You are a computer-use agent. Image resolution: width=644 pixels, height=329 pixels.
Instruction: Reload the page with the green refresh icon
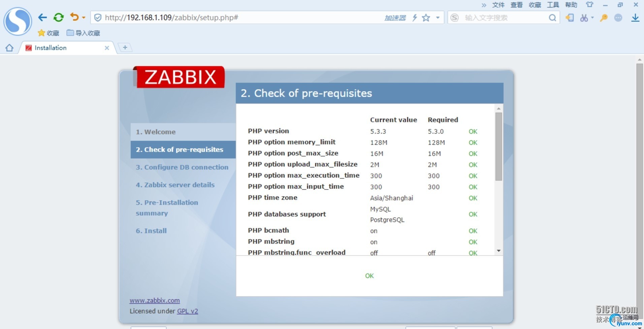pos(59,17)
